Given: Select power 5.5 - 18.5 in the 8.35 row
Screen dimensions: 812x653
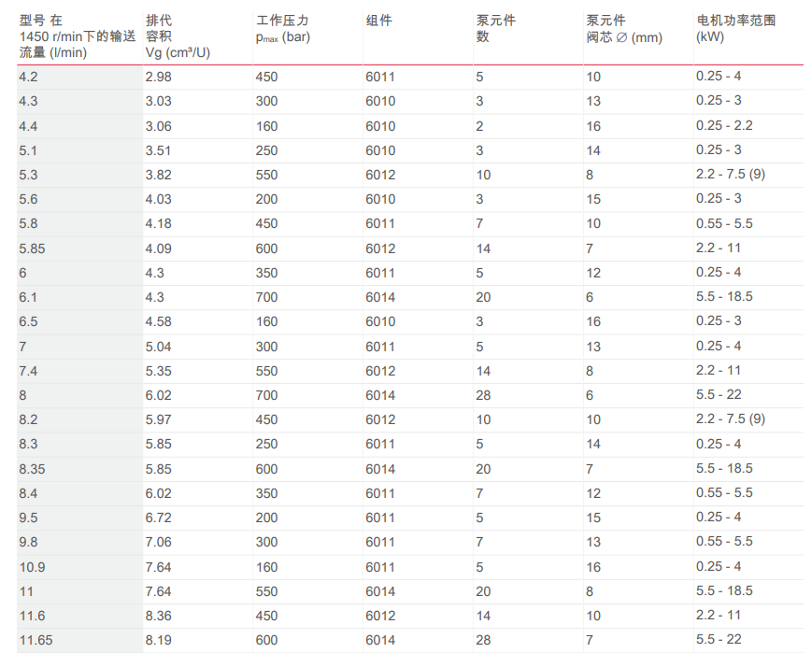Looking at the screenshot, I should click(724, 469).
